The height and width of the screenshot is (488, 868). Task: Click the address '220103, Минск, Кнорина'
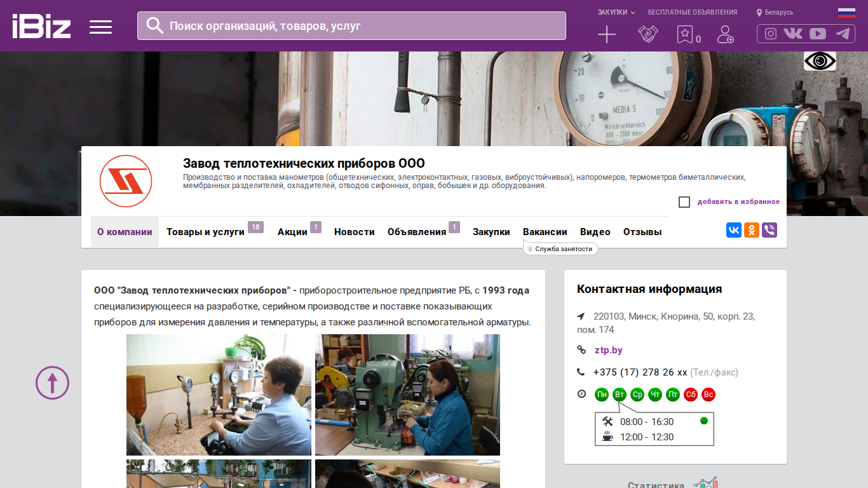pos(666,323)
